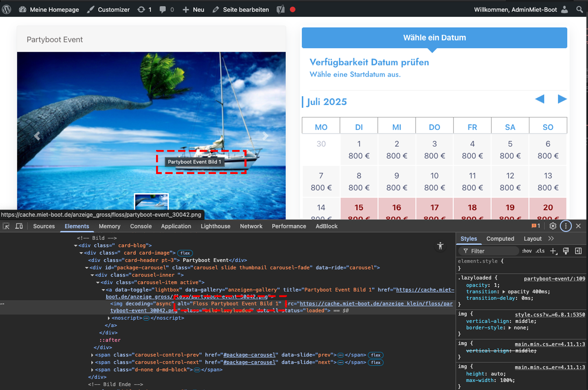Viewport: 588px width, 390px height.
Task: Open the Computed tab in the styles pane
Action: (x=500, y=239)
